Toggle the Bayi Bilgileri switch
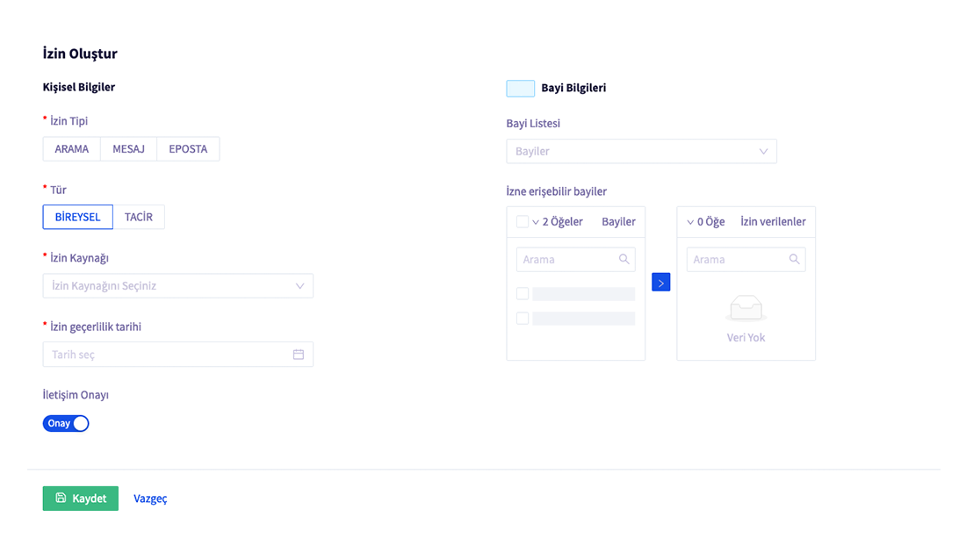 click(x=521, y=89)
